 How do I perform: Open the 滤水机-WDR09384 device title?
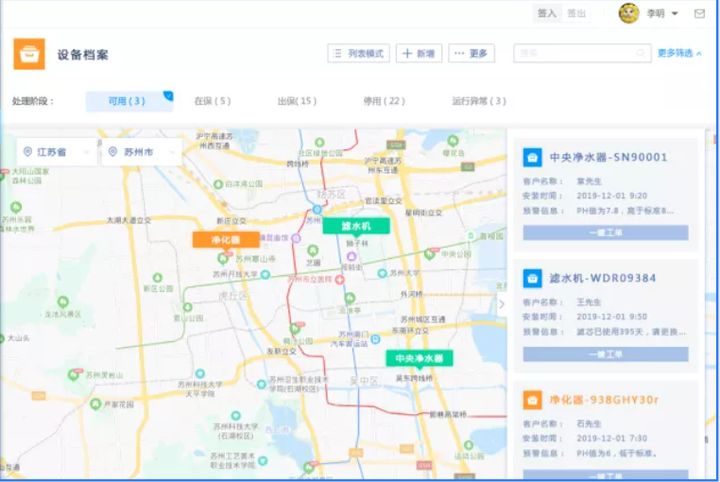[602, 278]
